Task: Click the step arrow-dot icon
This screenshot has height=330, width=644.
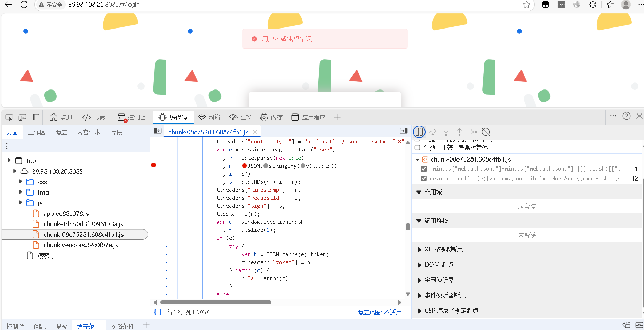Action: point(473,132)
